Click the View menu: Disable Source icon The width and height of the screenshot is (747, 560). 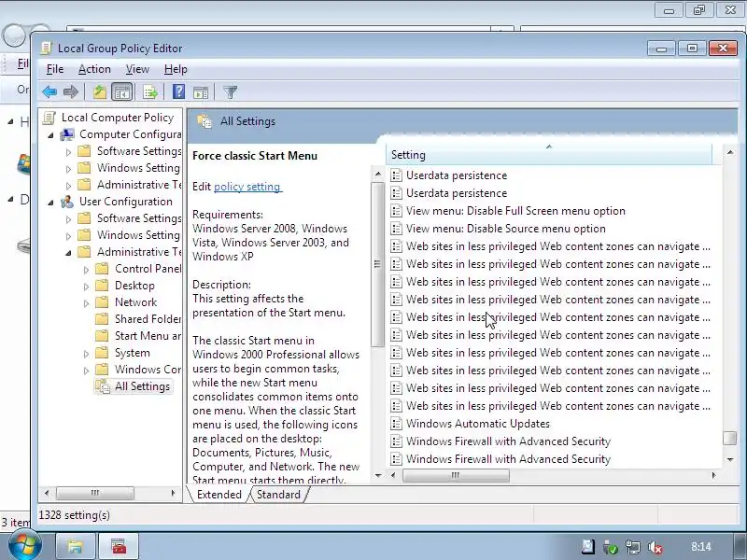pos(396,229)
